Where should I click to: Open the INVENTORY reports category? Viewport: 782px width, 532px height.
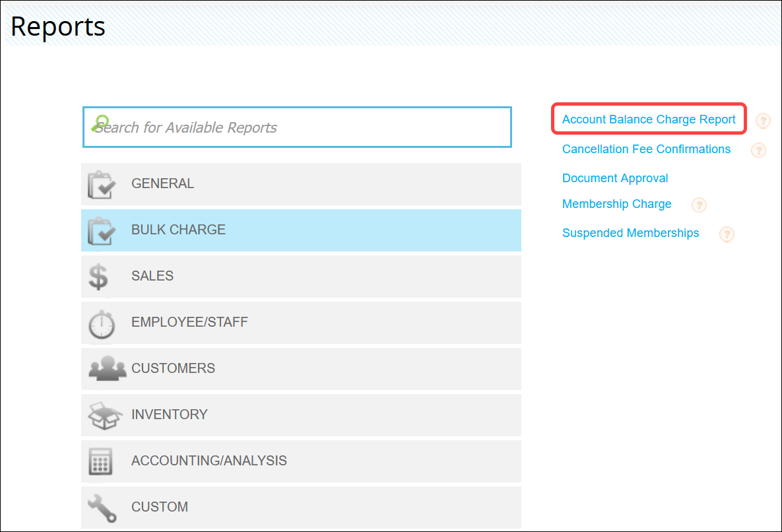coord(301,415)
